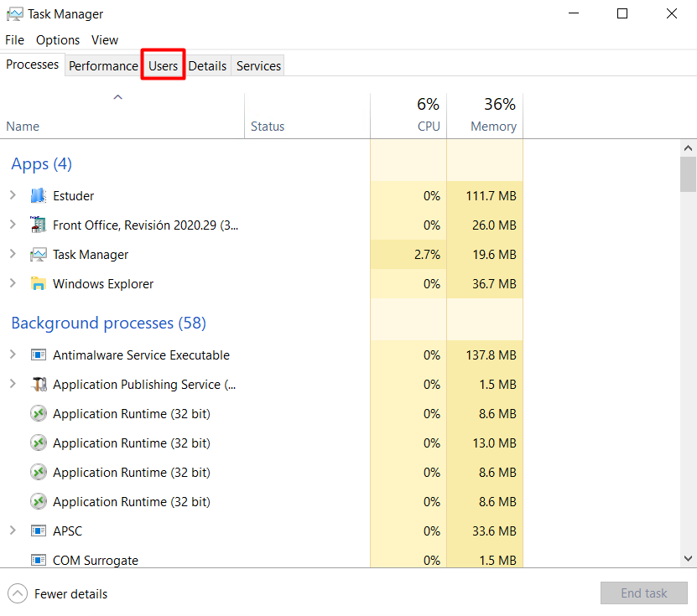Open the View menu
Screen dimensions: 697x616
[105, 40]
